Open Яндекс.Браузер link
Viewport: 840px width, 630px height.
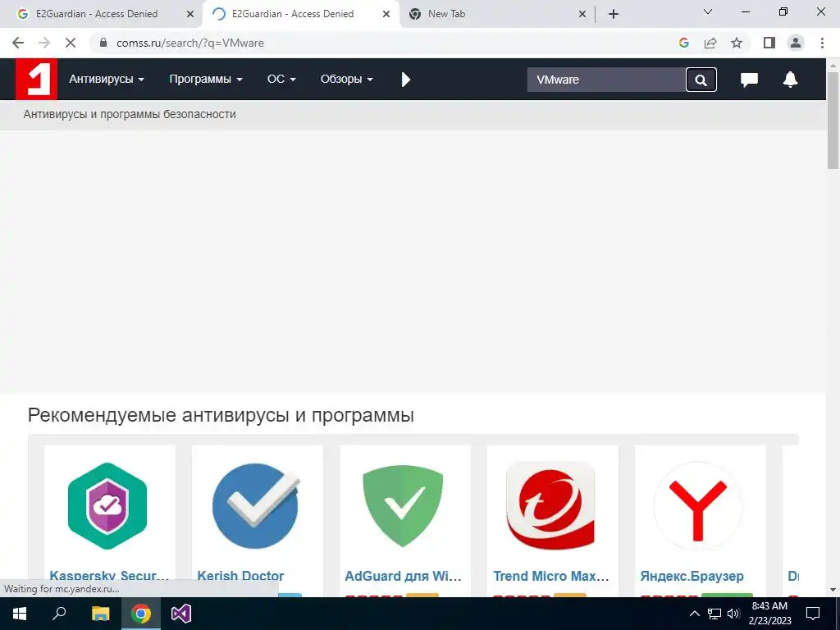692,576
